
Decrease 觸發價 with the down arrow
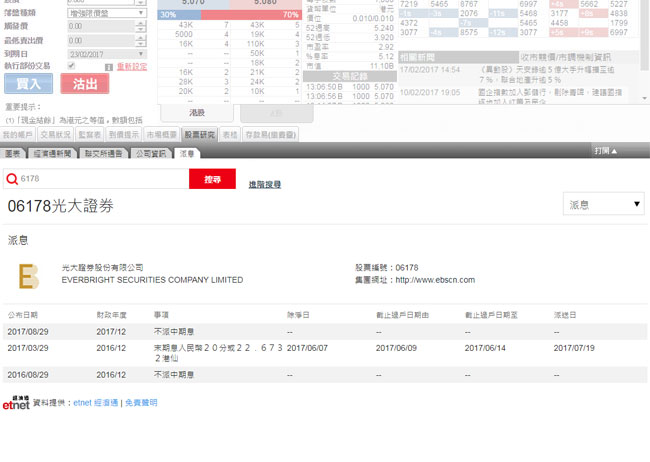pyautogui.click(x=141, y=29)
